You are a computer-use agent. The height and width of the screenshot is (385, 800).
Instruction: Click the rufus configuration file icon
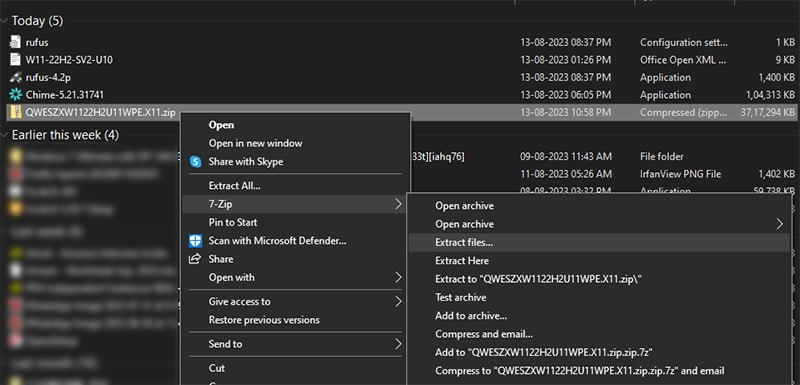coord(16,42)
